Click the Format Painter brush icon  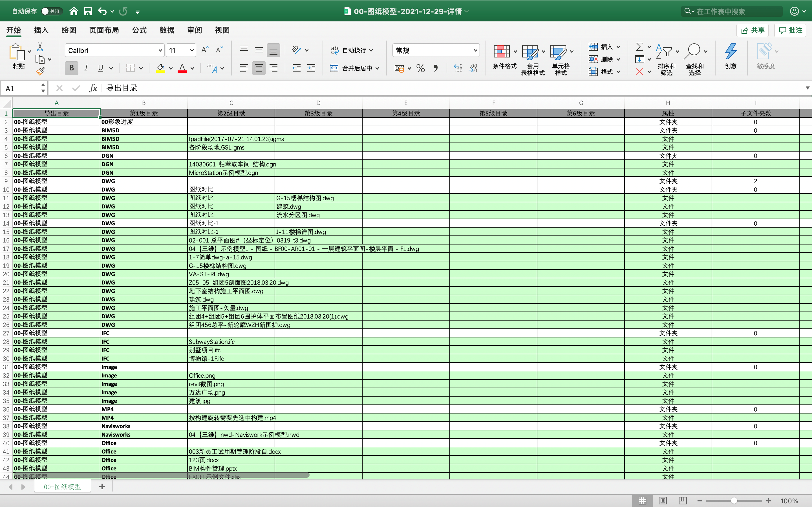40,71
